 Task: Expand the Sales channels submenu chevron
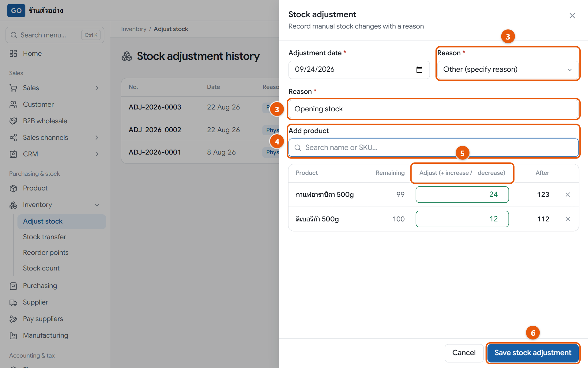click(97, 138)
